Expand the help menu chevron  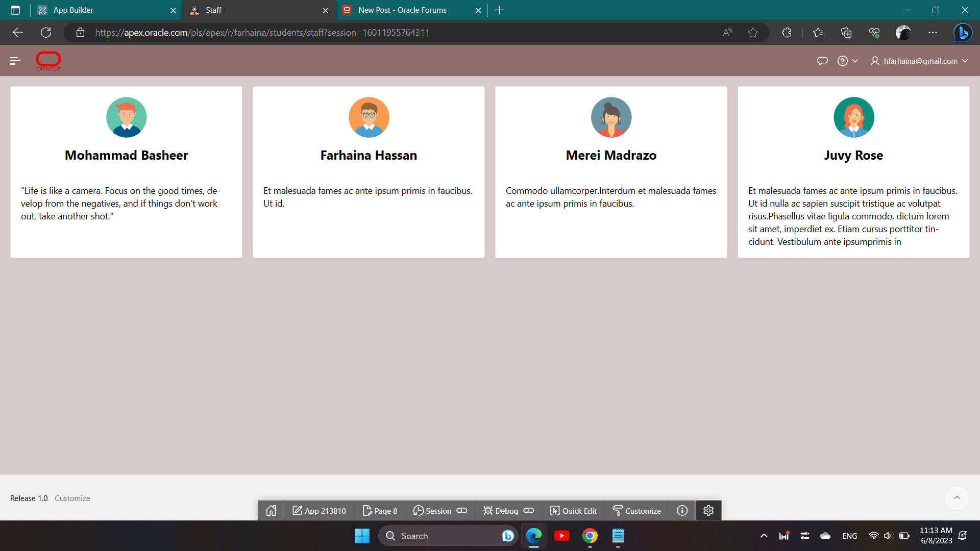click(x=855, y=61)
